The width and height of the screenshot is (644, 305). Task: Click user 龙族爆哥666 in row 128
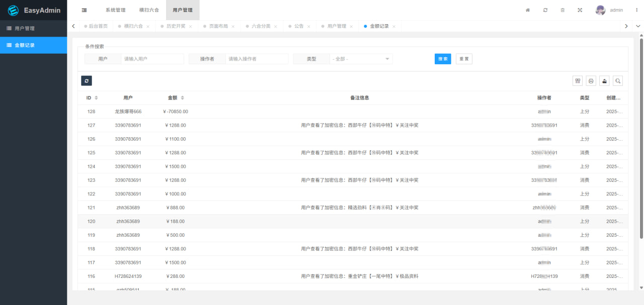tap(128, 112)
